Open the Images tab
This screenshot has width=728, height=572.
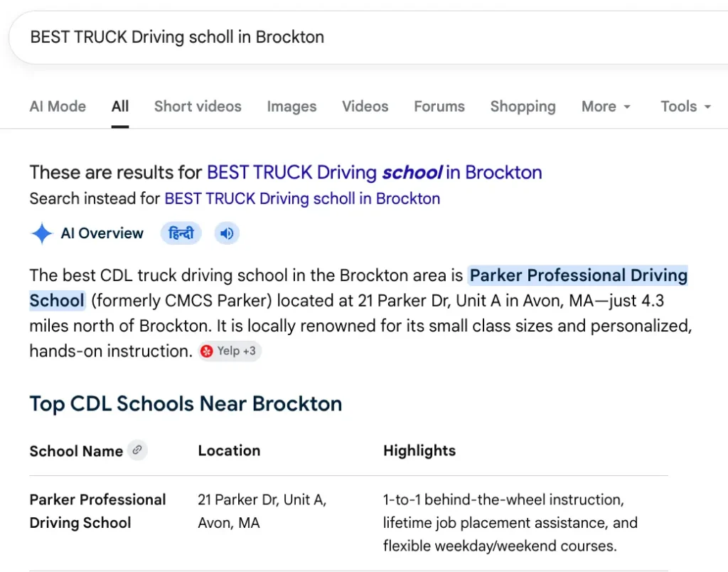coord(291,107)
